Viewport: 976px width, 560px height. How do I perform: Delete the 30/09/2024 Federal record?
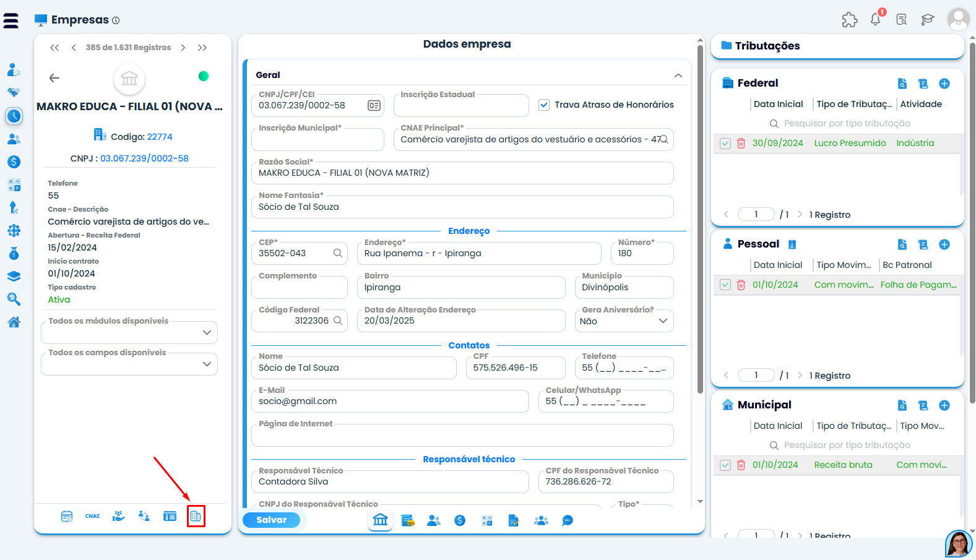point(741,144)
